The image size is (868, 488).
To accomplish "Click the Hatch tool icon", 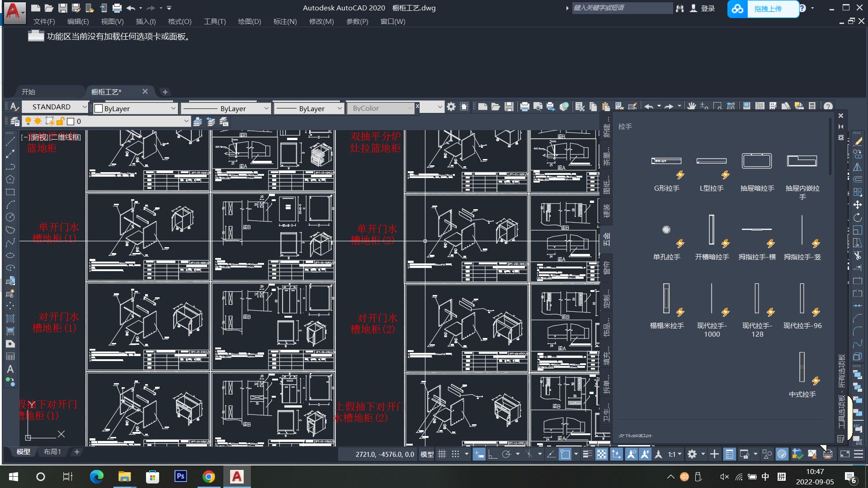I will pyautogui.click(x=10, y=319).
